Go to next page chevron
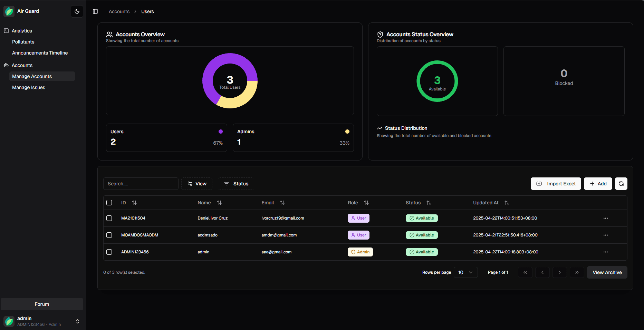This screenshot has height=330, width=644. click(560, 272)
